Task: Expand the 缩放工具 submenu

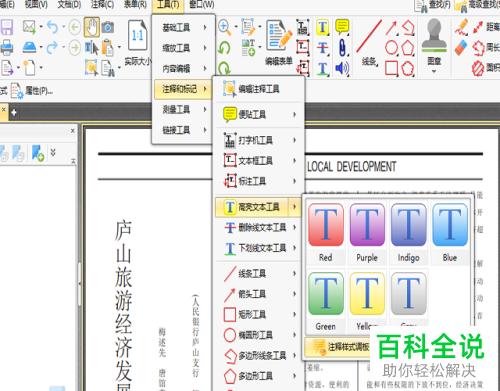Action: [183, 48]
